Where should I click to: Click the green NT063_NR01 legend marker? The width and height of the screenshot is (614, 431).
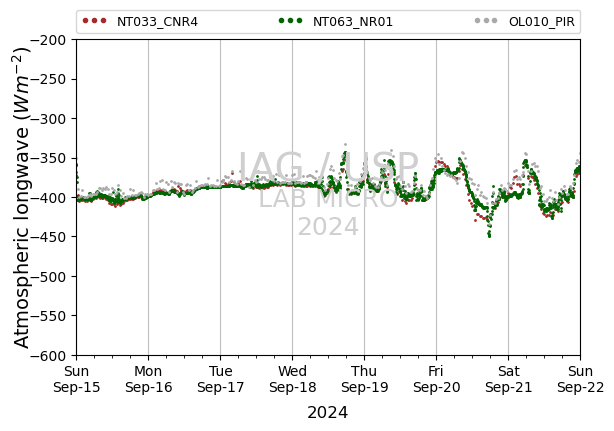tap(290, 21)
